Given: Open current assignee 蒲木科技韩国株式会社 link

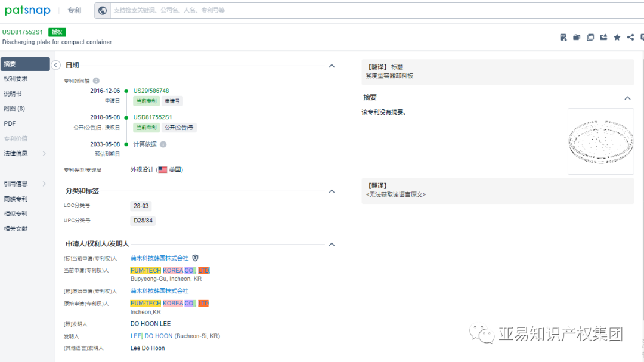Looking at the screenshot, I should click(159, 258).
